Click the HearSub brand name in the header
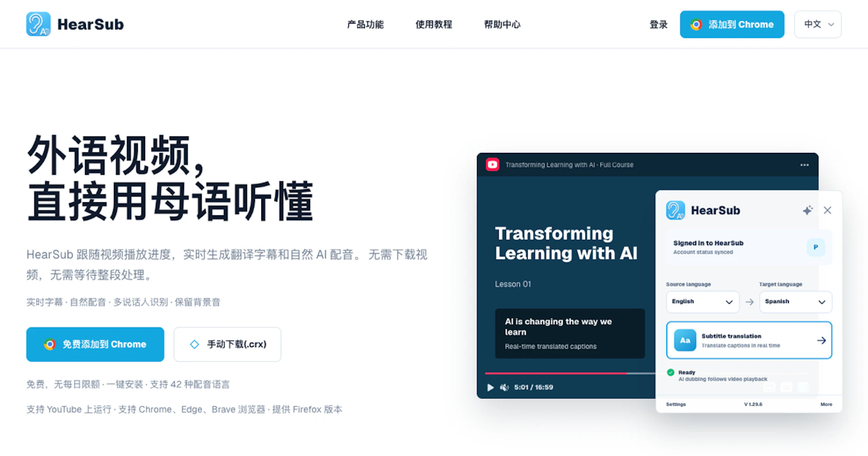This screenshot has width=868, height=456. pyautogui.click(x=90, y=24)
